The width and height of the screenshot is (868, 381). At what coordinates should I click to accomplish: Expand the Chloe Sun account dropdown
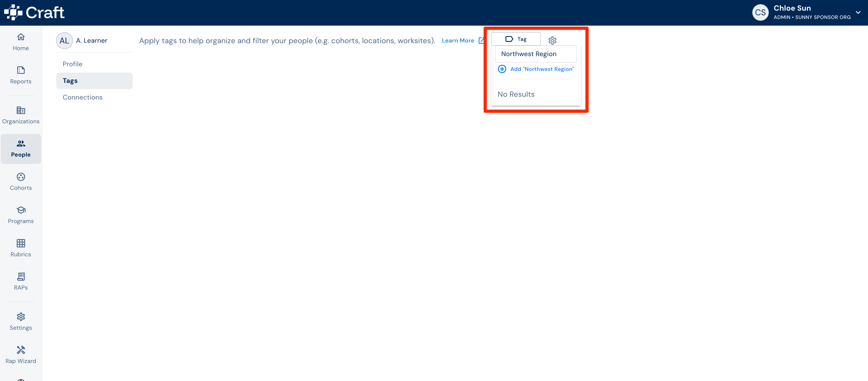tap(858, 12)
